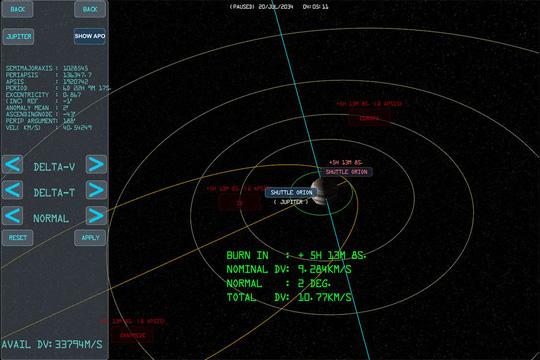Apply the planned burn with APPLY
This screenshot has width=540, height=360.
click(x=90, y=238)
